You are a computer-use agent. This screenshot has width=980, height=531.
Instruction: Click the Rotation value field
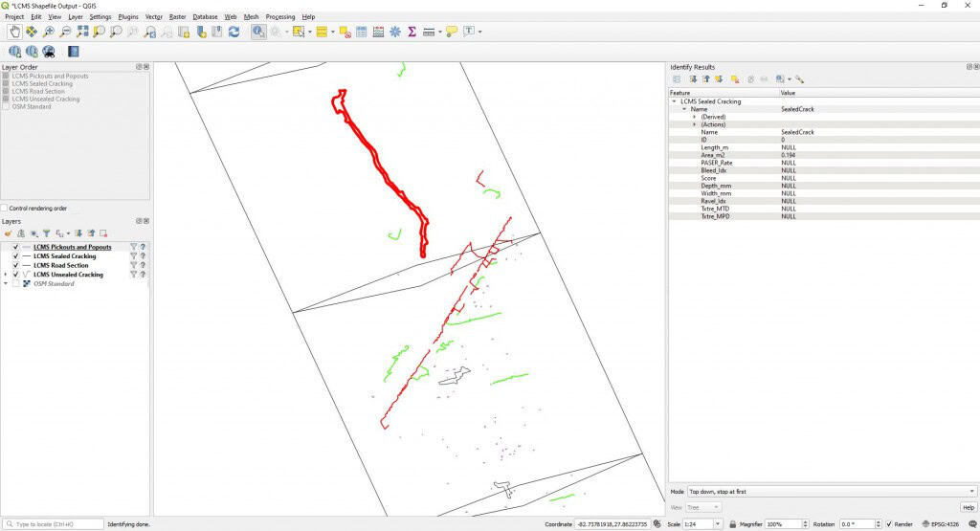click(x=859, y=524)
